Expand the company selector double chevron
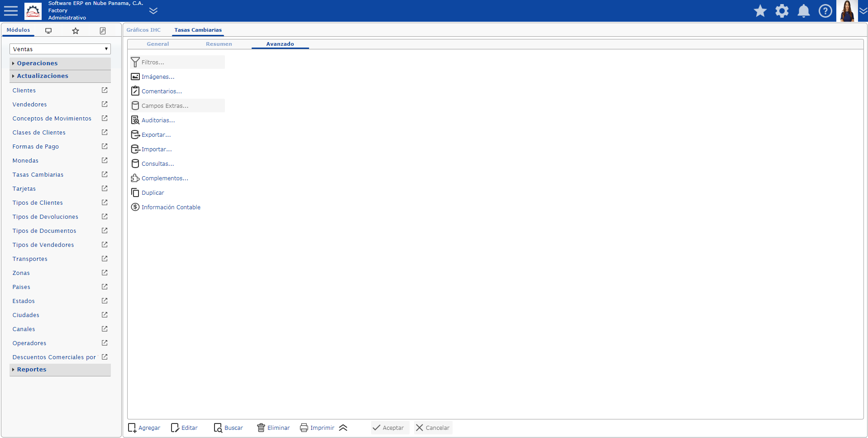868x438 pixels. [153, 11]
